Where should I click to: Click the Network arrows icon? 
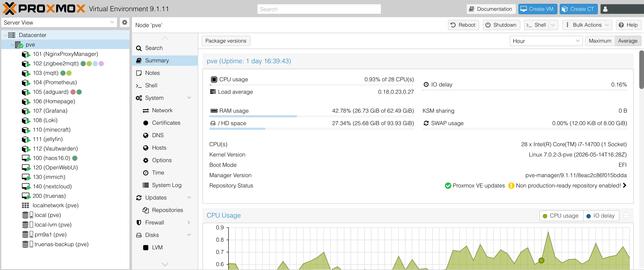(146, 110)
